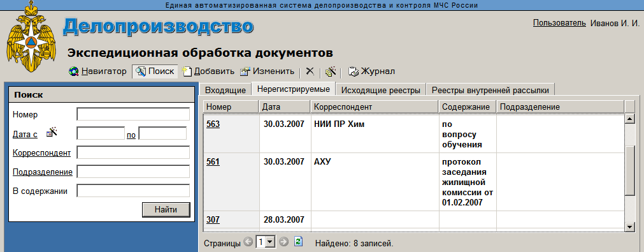Focus the Подразделение search input
Image resolution: width=644 pixels, height=252 pixels.
(x=133, y=172)
